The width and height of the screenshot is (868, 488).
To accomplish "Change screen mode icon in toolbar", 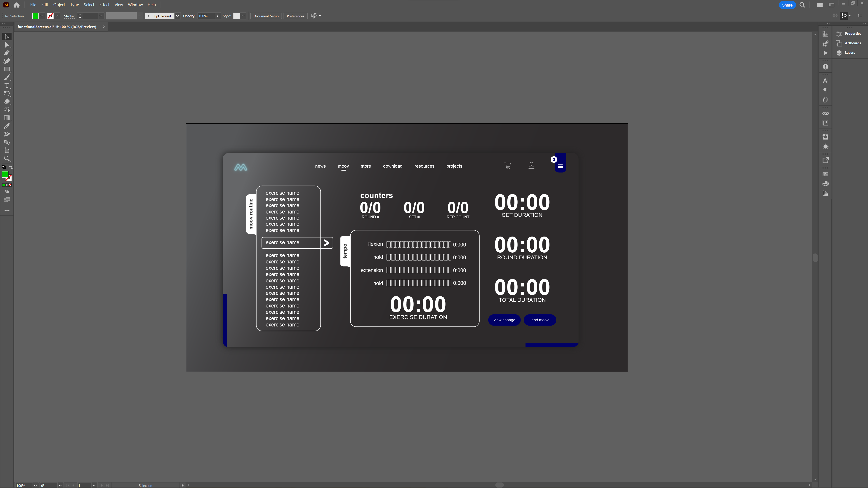I will (x=7, y=200).
